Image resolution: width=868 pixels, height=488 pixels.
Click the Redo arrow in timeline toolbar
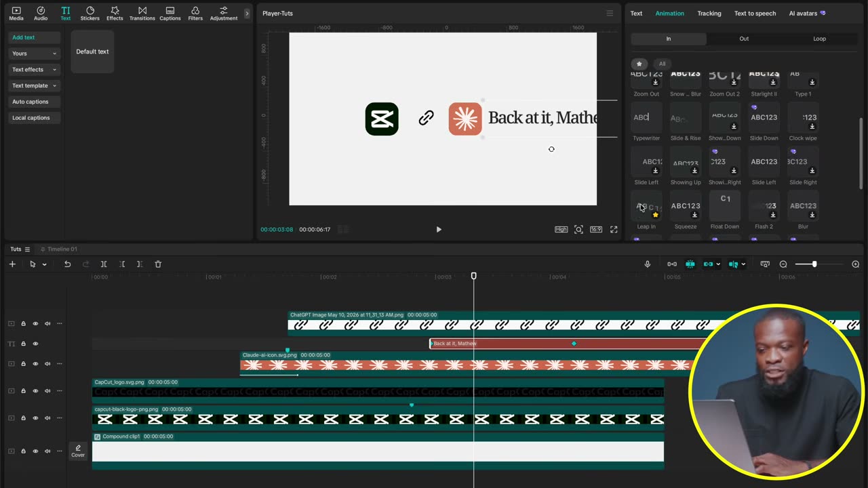(85, 264)
